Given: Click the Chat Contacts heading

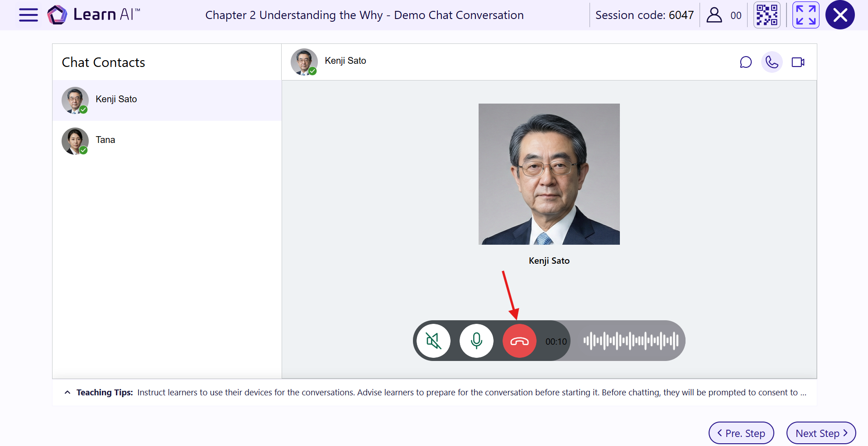Looking at the screenshot, I should [103, 62].
